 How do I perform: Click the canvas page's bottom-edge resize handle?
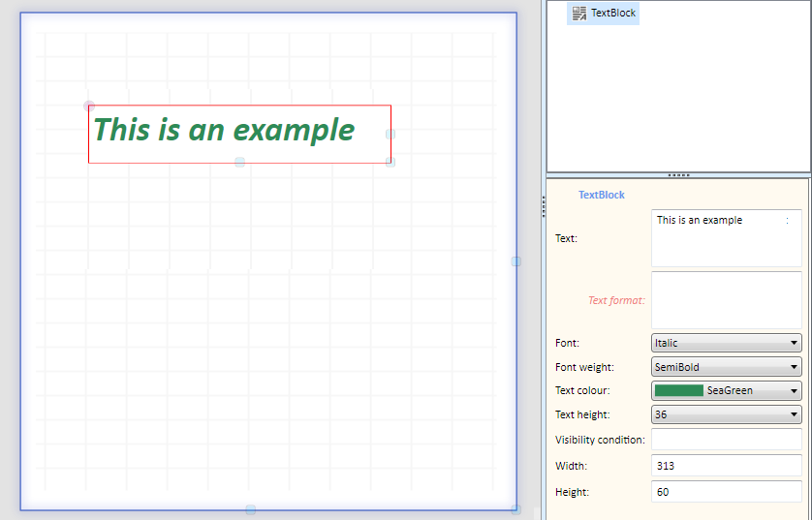(251, 509)
